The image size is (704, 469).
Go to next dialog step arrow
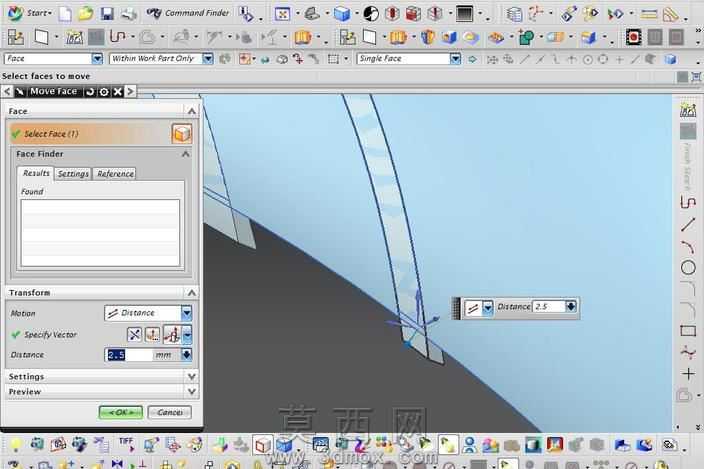pyautogui.click(x=130, y=92)
